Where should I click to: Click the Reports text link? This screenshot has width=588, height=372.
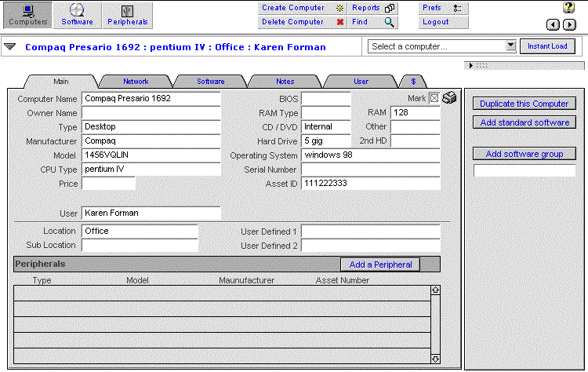[365, 8]
